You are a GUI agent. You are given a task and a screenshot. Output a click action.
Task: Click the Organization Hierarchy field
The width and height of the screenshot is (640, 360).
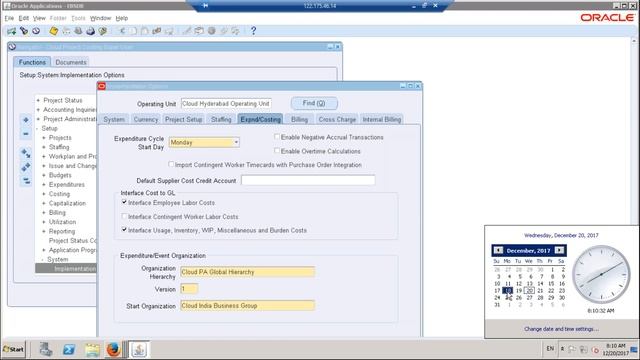247,272
